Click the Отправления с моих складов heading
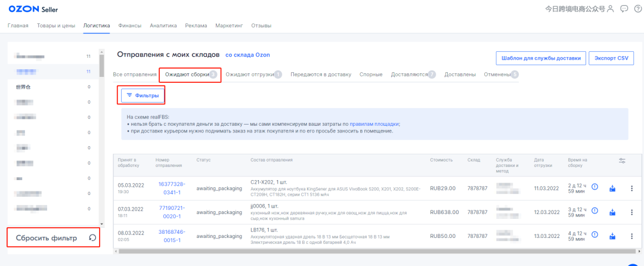This screenshot has height=266, width=644. (x=169, y=55)
